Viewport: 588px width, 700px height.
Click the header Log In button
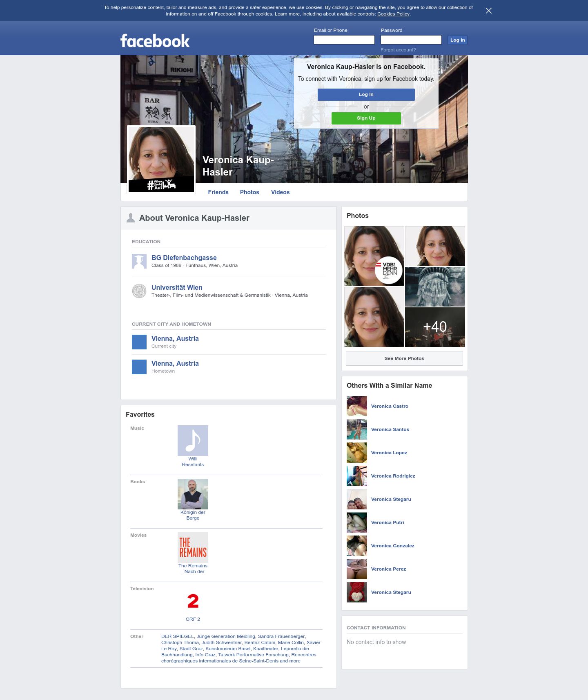(x=457, y=40)
